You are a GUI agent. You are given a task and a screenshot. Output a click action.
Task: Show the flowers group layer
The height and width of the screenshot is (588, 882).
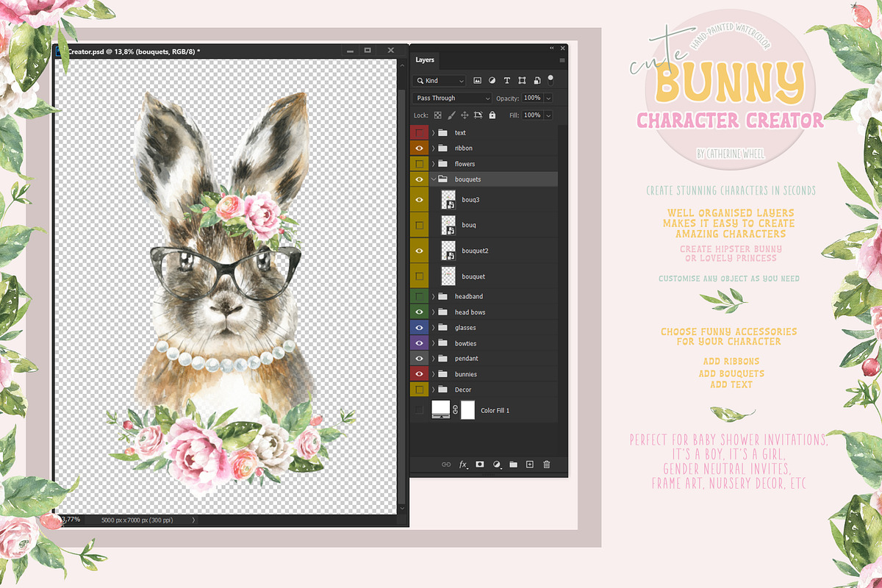tap(420, 164)
